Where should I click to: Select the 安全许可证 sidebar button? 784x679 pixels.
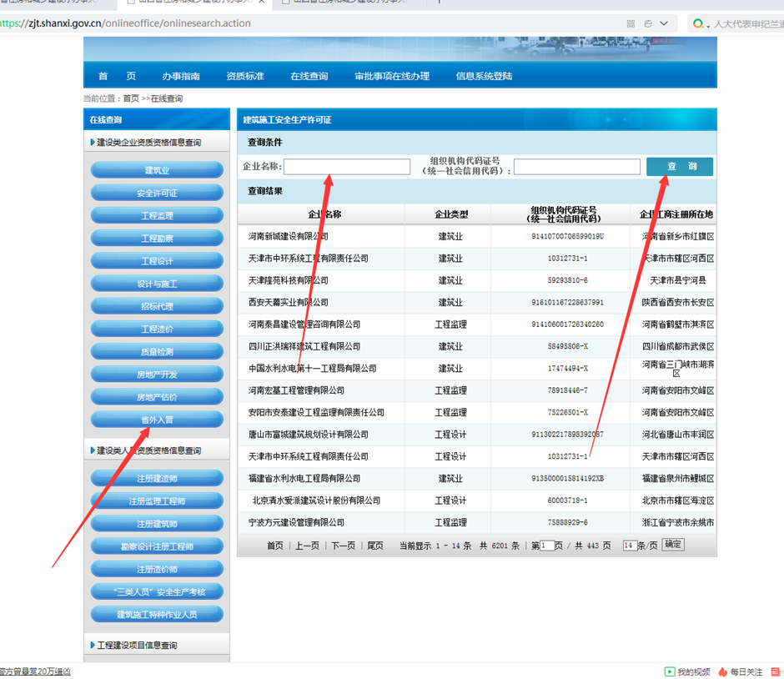pyautogui.click(x=157, y=193)
